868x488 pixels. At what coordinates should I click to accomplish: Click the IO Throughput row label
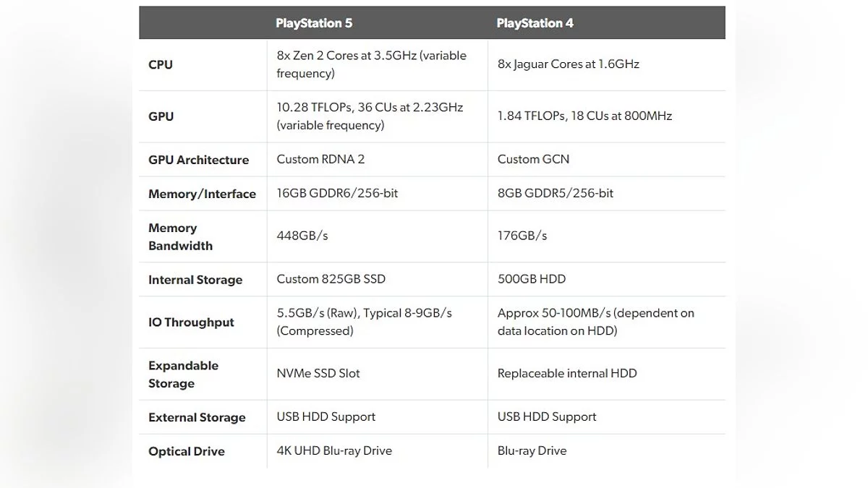[191, 322]
